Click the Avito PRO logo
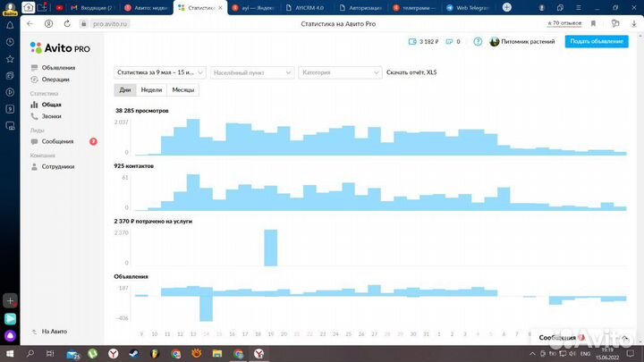 click(60, 47)
